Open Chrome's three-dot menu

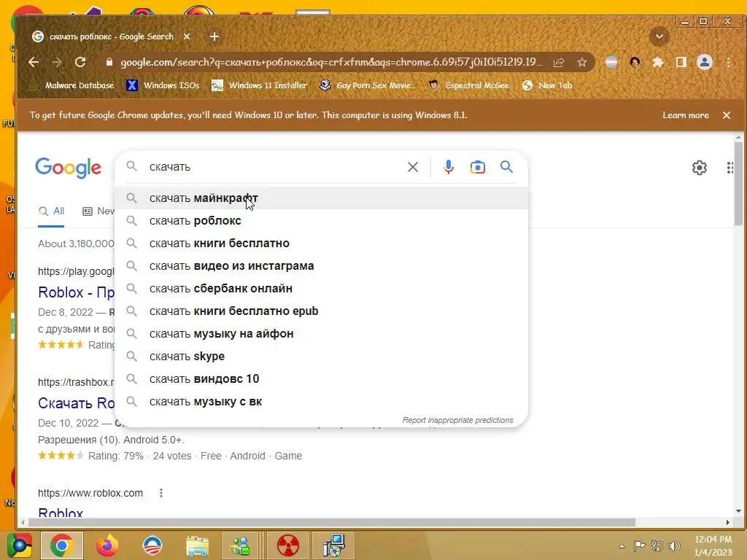click(x=728, y=63)
